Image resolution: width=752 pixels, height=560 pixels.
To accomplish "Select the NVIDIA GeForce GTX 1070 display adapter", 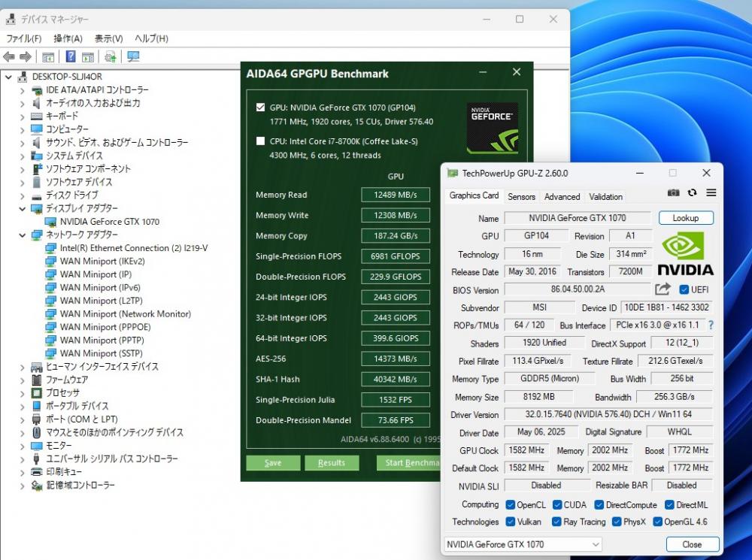I will coord(109,222).
